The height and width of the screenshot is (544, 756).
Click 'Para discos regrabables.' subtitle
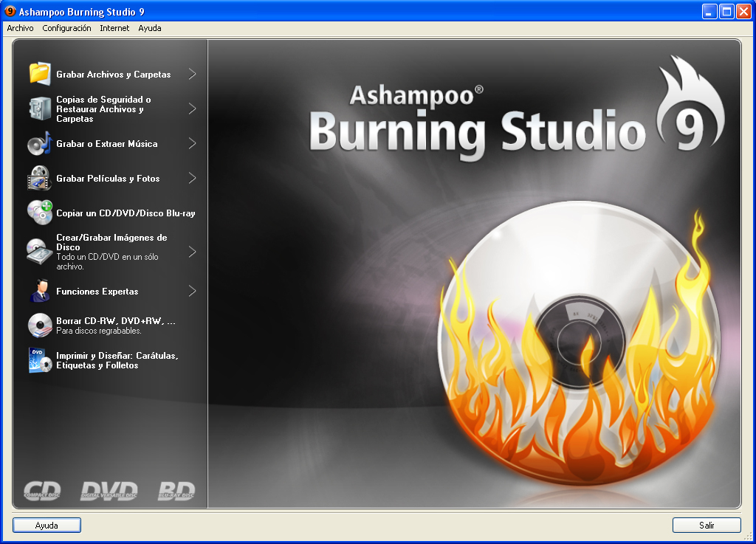tap(99, 331)
